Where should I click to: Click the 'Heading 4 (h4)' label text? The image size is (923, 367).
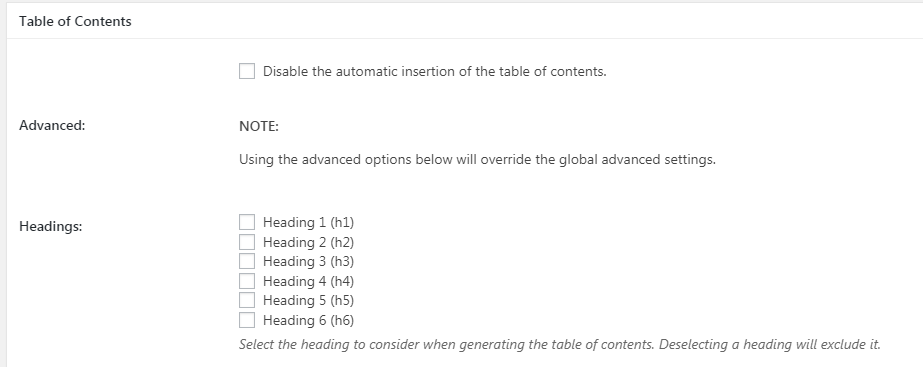click(308, 281)
